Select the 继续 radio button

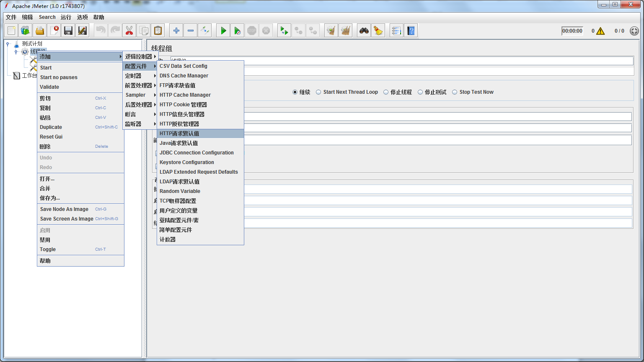(295, 92)
